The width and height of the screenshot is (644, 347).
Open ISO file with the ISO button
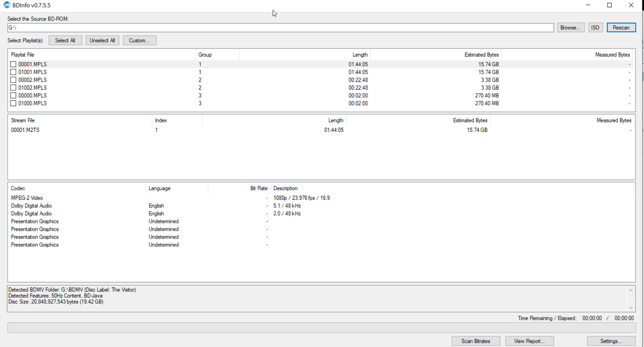[595, 28]
